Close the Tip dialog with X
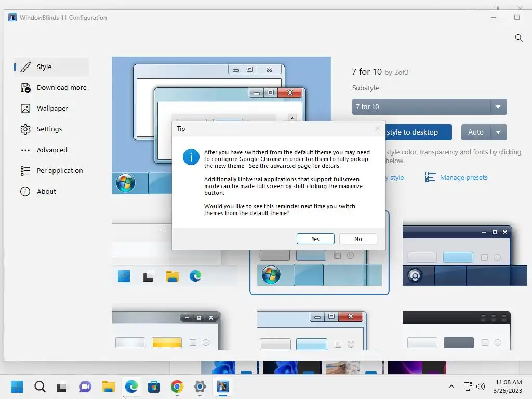Image resolution: width=532 pixels, height=399 pixels. point(378,129)
